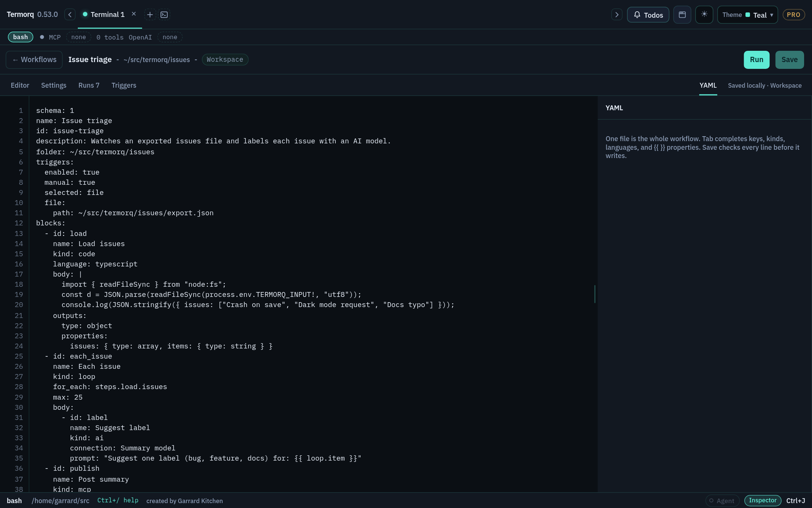812x508 pixels.
Task: Open the Settings tab
Action: pyautogui.click(x=54, y=85)
